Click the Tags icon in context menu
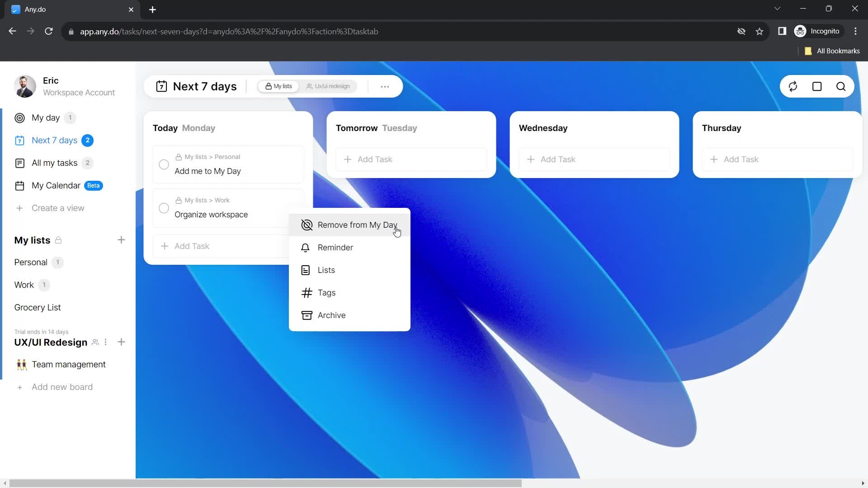The width and height of the screenshot is (868, 488). coord(307,292)
